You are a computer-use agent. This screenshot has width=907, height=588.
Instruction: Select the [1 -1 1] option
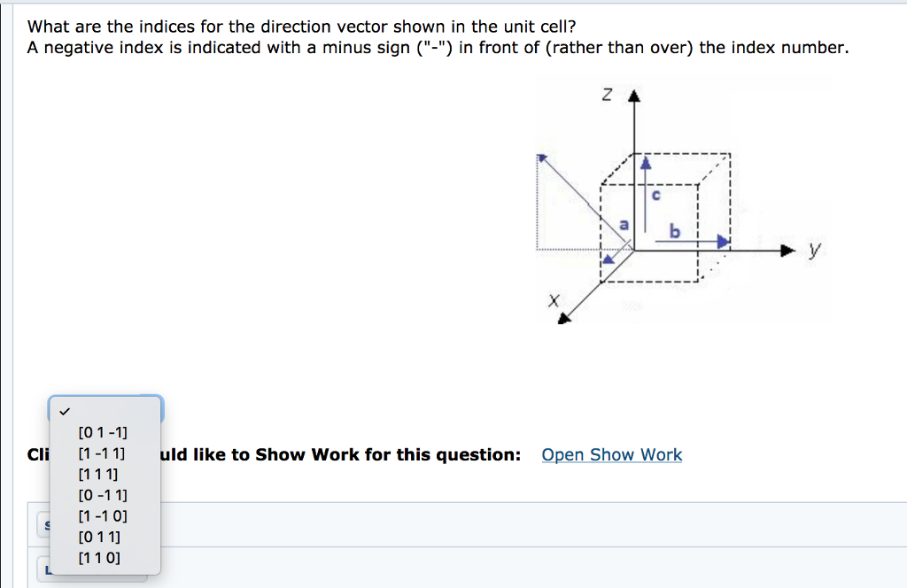99,453
